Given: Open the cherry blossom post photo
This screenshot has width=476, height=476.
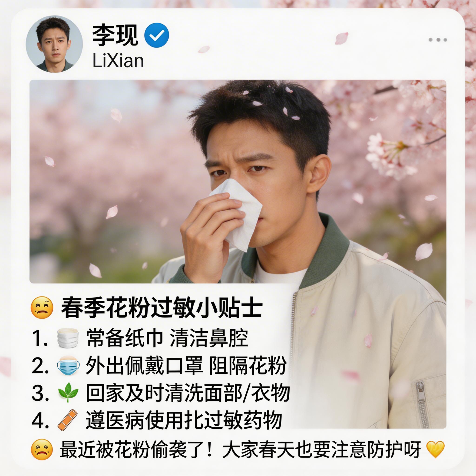Looking at the screenshot, I should (238, 181).
